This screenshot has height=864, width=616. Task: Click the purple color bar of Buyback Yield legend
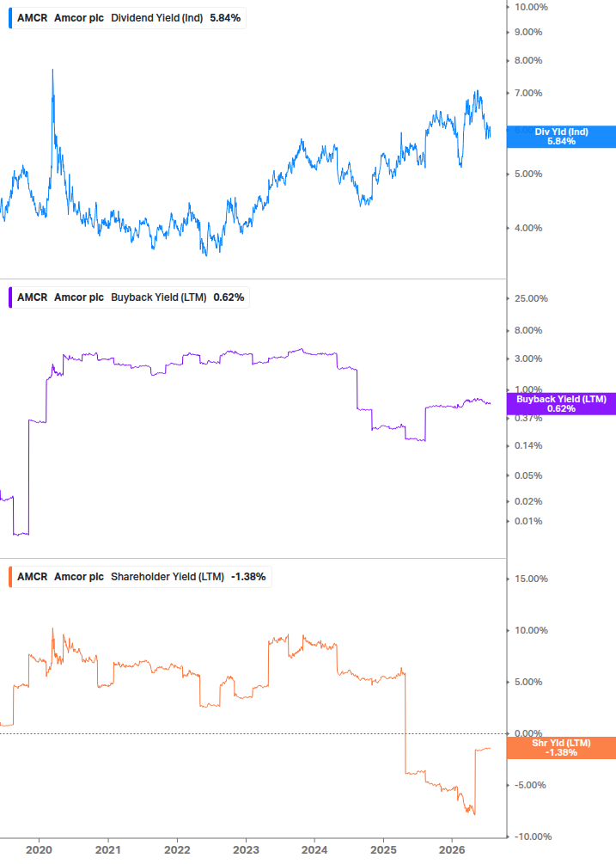(x=10, y=297)
